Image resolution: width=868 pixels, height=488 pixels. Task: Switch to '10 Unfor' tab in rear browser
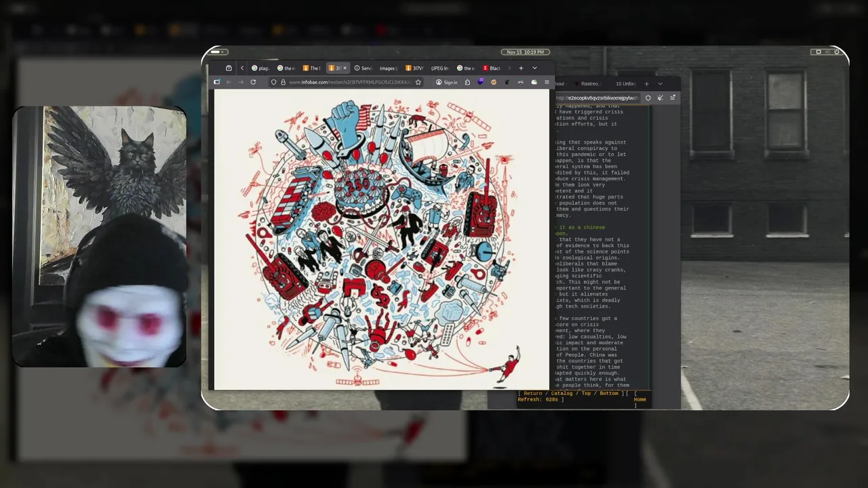(626, 83)
